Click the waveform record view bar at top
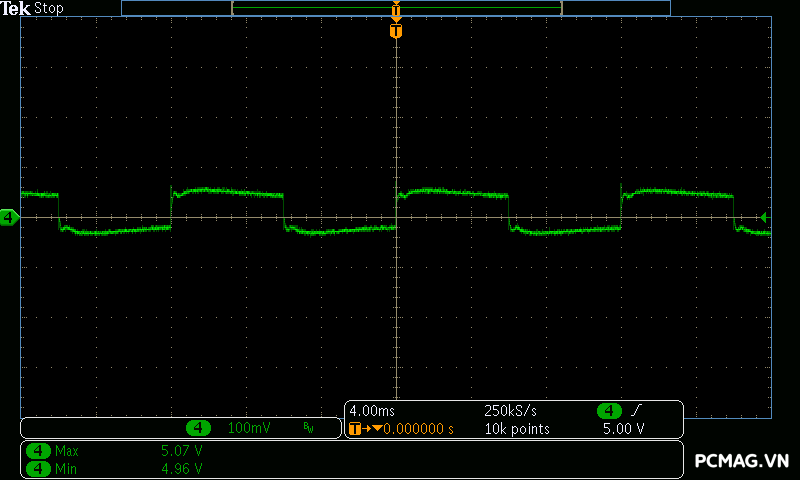Viewport: 800px width, 480px height. pyautogui.click(x=396, y=8)
